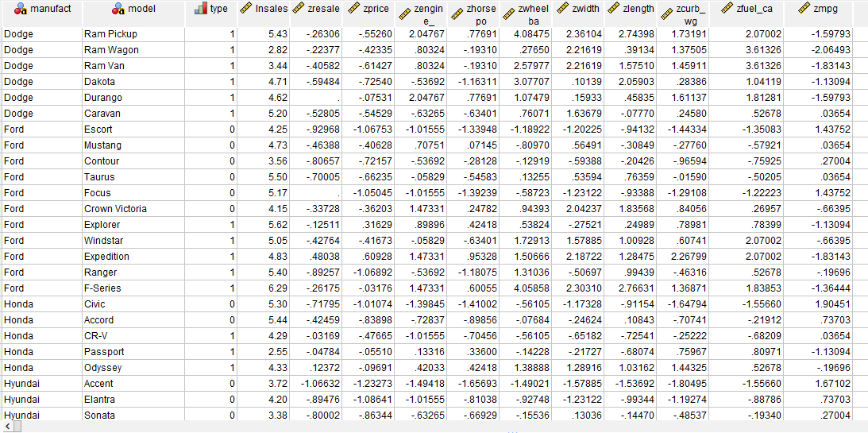Viewport: 868px width, 433px height.
Task: Click the Dodge manufacturer cell for Dakota
Action: [x=41, y=82]
